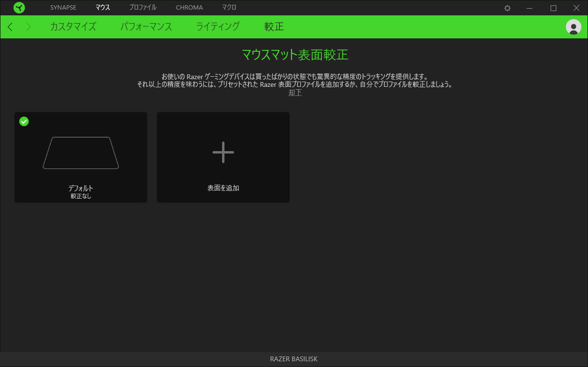The width and height of the screenshot is (588, 367).
Task: Click the mouse mat outline icon
Action: tap(81, 153)
